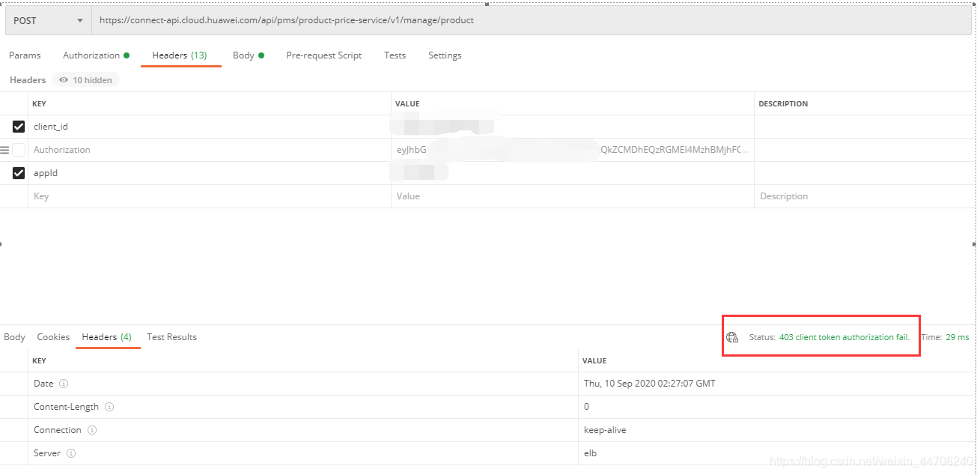Click the client_id key cell
The height and width of the screenshot is (475, 980).
[x=210, y=127]
